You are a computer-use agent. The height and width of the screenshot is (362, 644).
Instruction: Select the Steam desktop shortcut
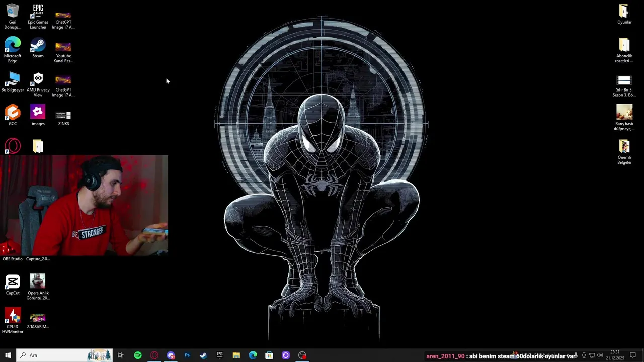(x=38, y=48)
